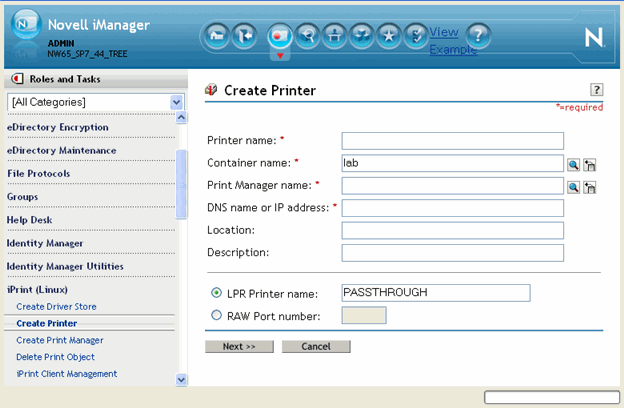Open Print Manager name history icon

tap(589, 187)
